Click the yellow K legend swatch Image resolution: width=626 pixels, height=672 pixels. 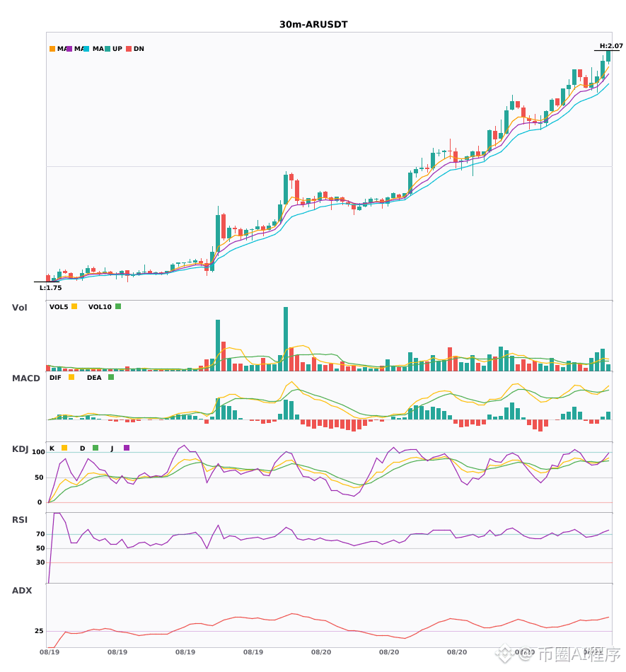[64, 448]
